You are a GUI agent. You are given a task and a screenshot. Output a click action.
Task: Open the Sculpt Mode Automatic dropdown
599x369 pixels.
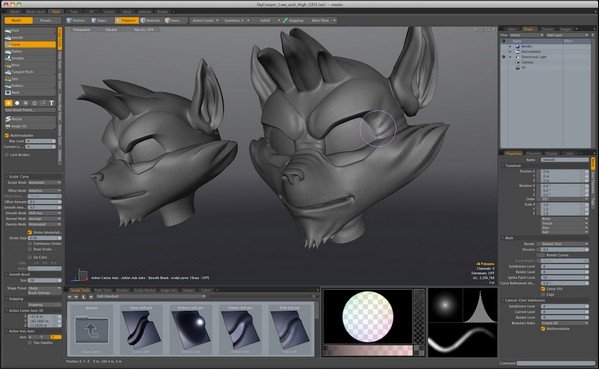45,183
